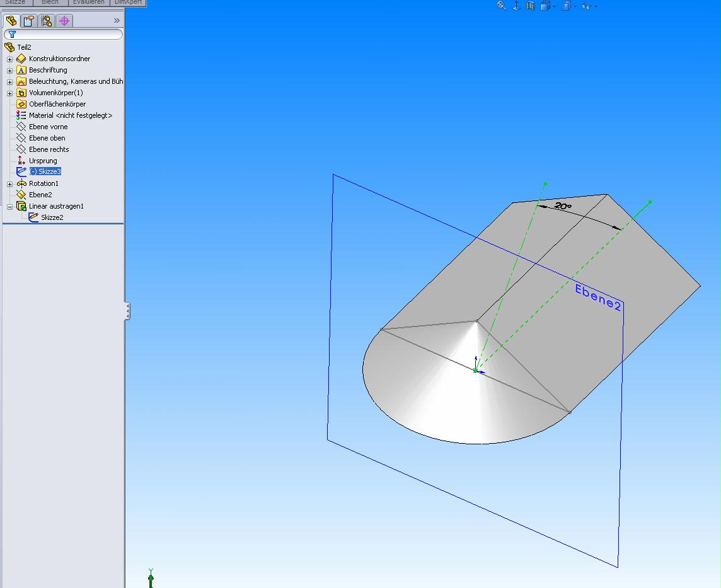Screen dimensions: 721x588
Task: Open the ConfigurationManager tab
Action: (47, 21)
